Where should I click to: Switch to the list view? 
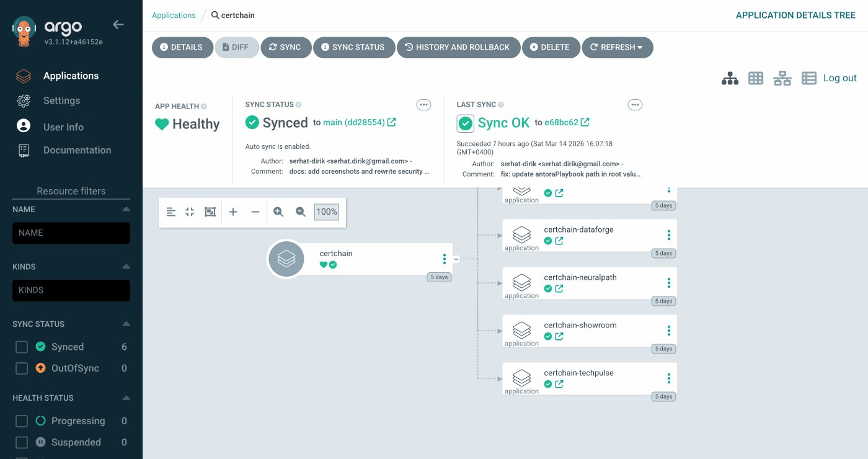[809, 78]
